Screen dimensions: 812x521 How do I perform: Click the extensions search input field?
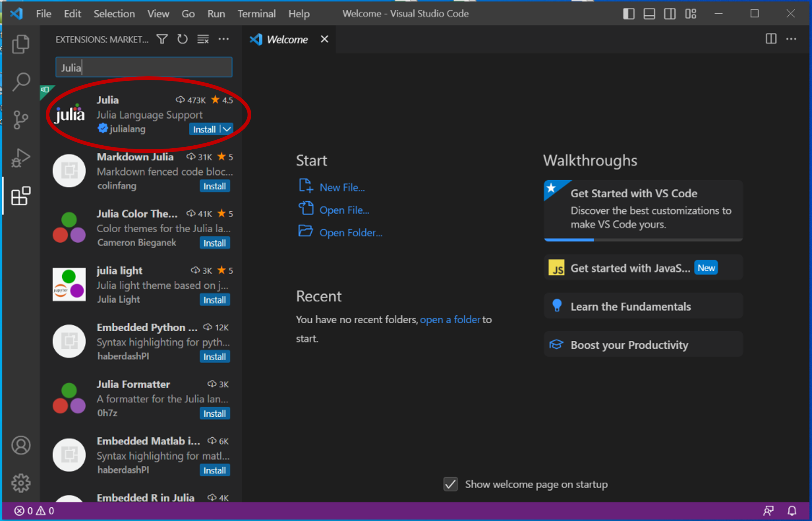pyautogui.click(x=144, y=67)
